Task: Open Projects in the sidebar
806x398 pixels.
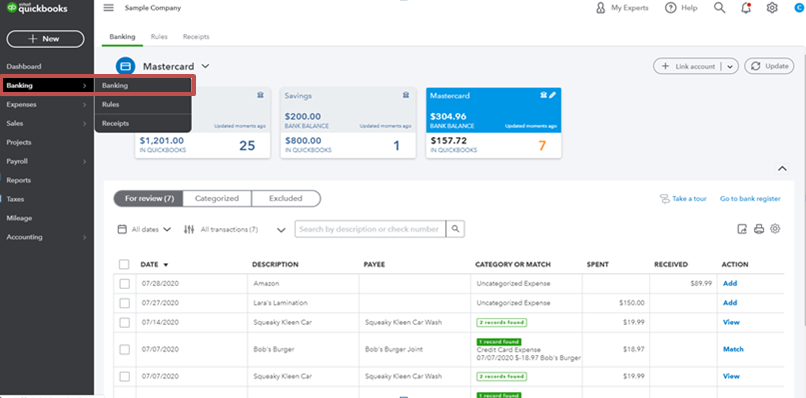Action: pos(19,142)
